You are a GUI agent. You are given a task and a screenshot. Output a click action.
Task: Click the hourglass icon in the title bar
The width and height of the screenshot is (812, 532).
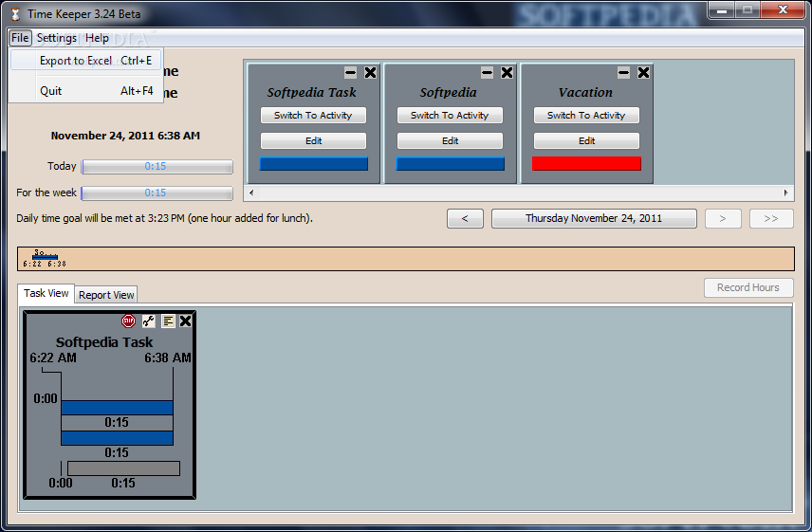pos(16,14)
